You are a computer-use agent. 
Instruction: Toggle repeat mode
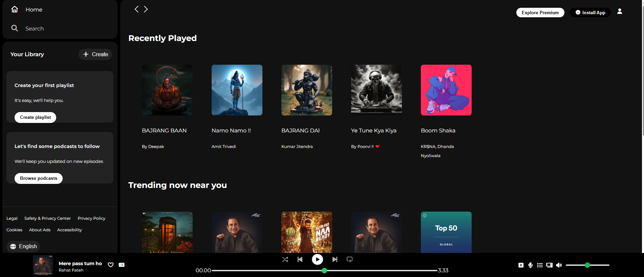tap(349, 259)
